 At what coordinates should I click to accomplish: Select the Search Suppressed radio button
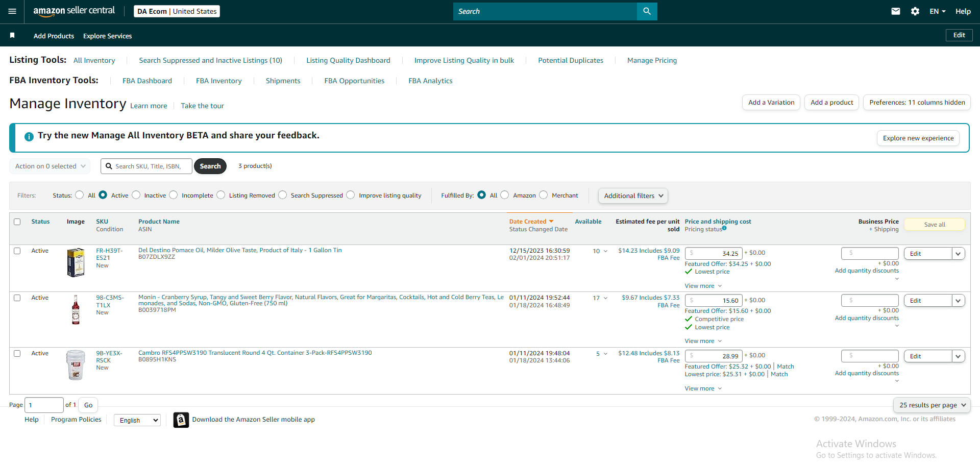[283, 195]
